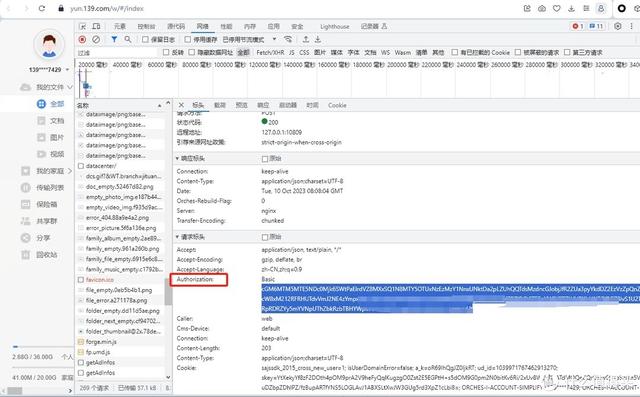Open browser profile icon
The width and height of the screenshot is (640, 397).
[601, 8]
